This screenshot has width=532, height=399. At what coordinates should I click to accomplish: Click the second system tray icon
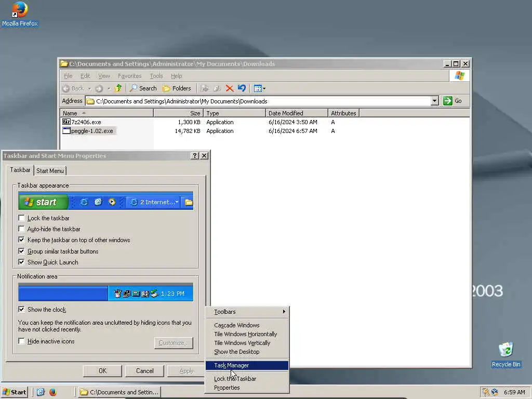point(495,392)
